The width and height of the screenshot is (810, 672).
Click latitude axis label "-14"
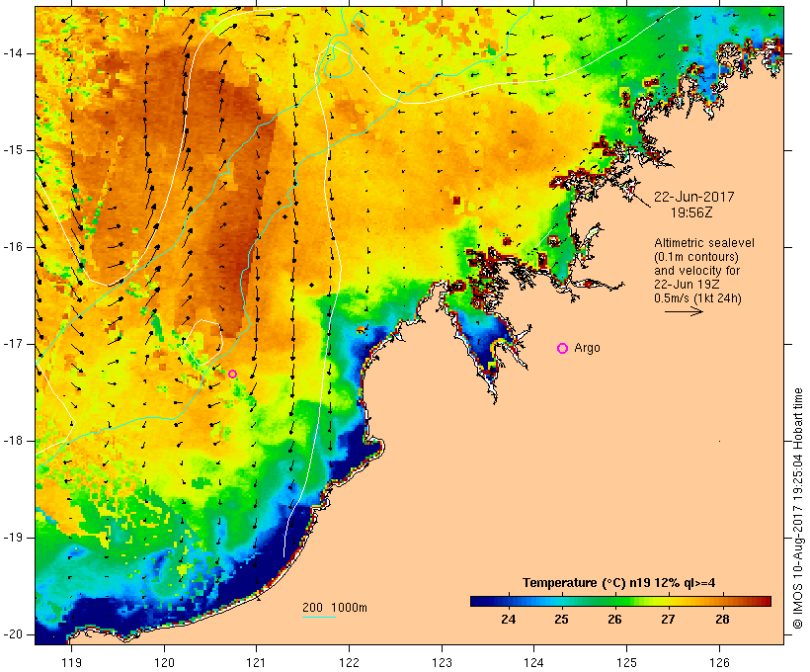(x=13, y=53)
